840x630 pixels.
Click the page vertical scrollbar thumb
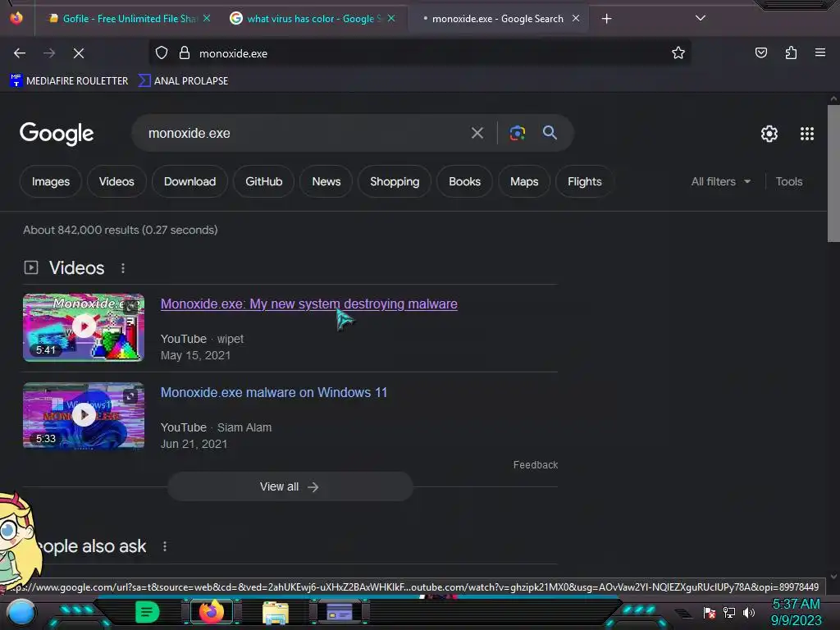pyautogui.click(x=833, y=173)
